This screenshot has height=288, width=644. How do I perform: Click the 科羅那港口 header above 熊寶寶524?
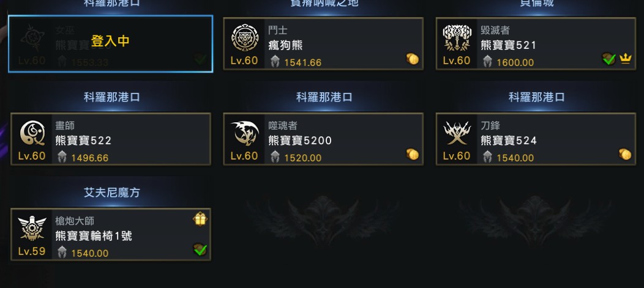536,97
